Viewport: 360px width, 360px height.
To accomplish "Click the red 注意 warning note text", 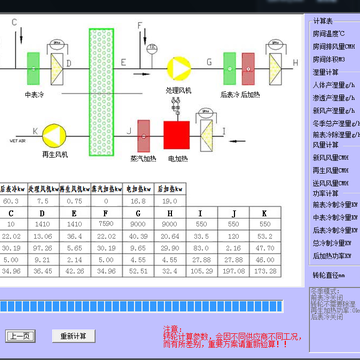I will click(x=232, y=337).
